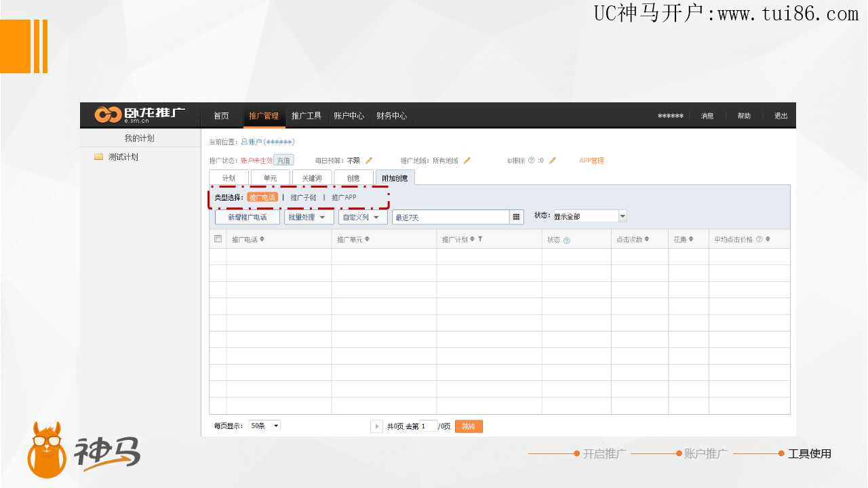Click the help icon beside 状态 column header

tap(567, 240)
